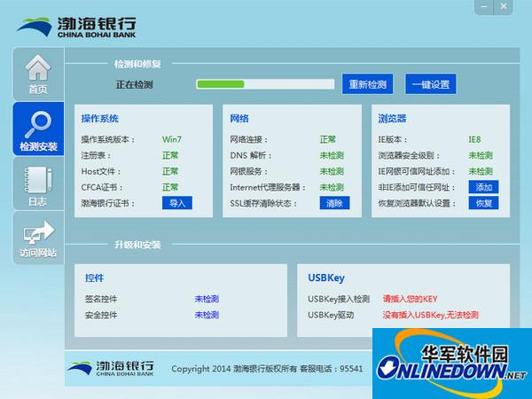This screenshot has width=532, height=399.
Task: Click the monitor with arrow icon
Action: click(x=38, y=232)
